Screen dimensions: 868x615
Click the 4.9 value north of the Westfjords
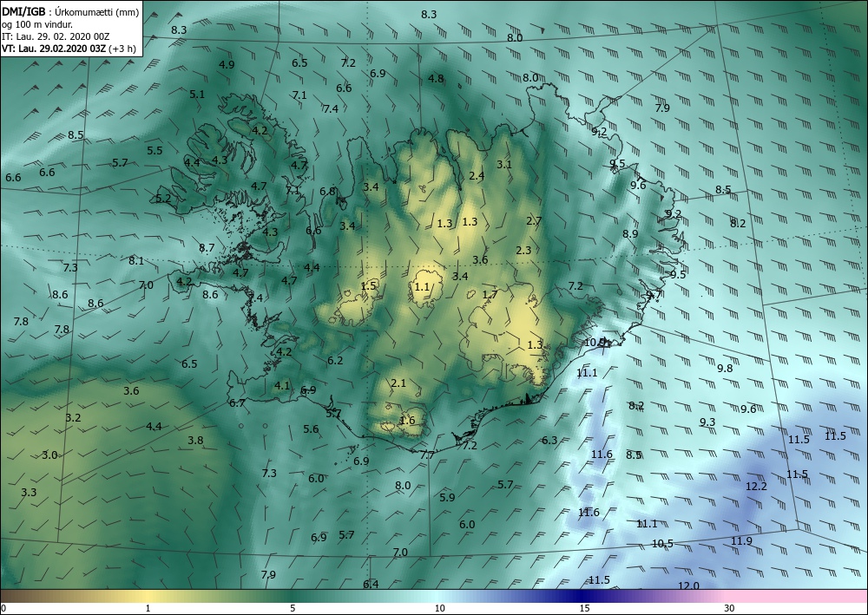click(227, 64)
